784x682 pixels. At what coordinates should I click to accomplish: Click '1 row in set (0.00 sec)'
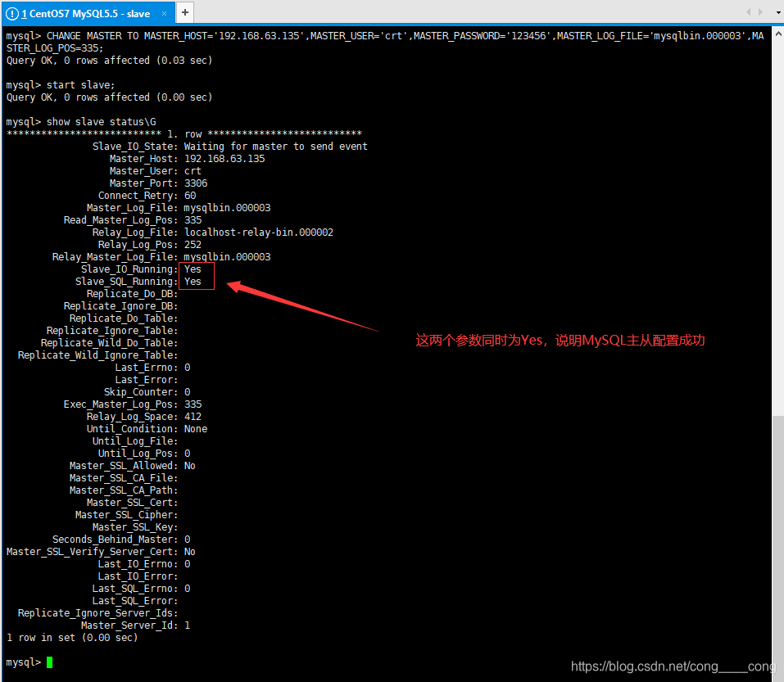pos(72,638)
